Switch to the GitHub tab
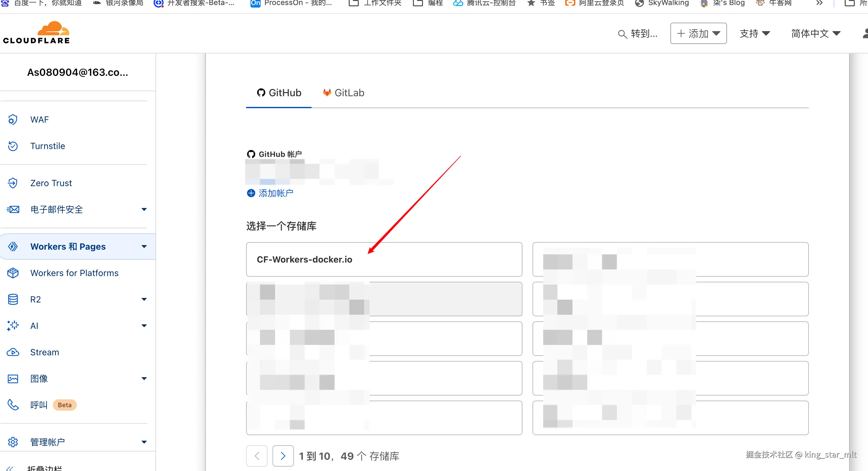 click(279, 93)
